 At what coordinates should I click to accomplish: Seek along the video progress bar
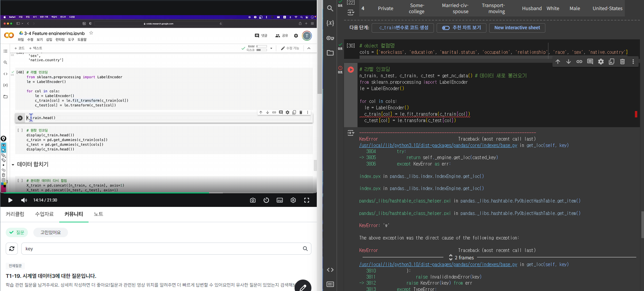[158, 193]
